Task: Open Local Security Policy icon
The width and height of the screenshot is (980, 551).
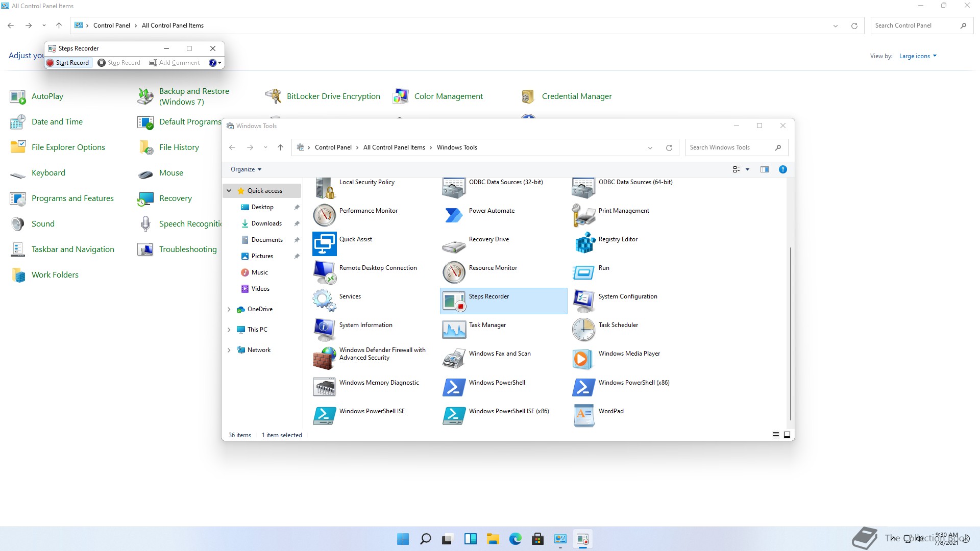Action: click(324, 188)
